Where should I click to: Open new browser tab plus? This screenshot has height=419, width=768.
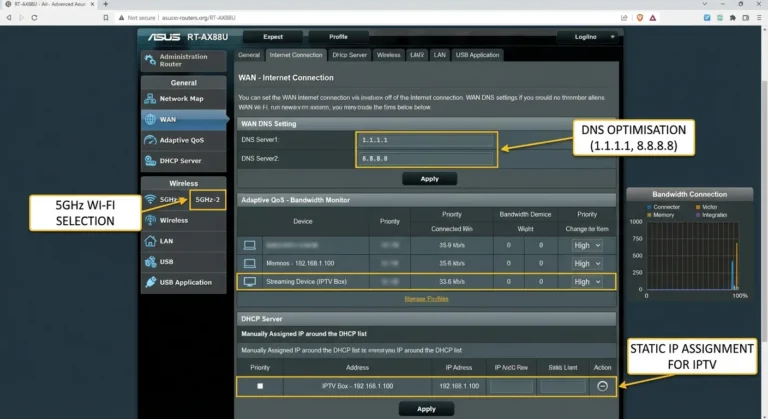tap(105, 4)
